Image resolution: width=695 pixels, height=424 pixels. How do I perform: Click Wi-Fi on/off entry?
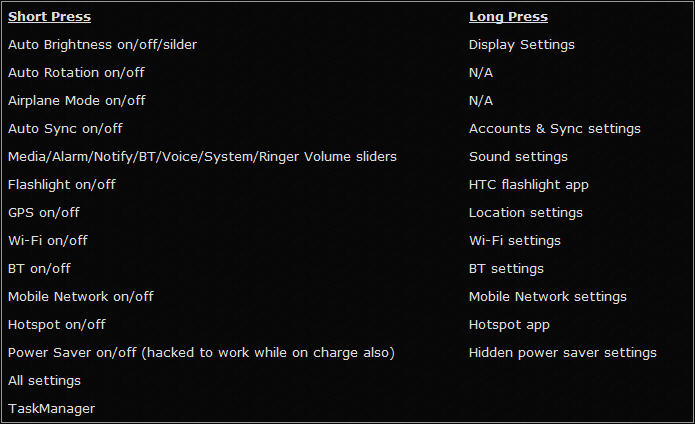coord(48,241)
